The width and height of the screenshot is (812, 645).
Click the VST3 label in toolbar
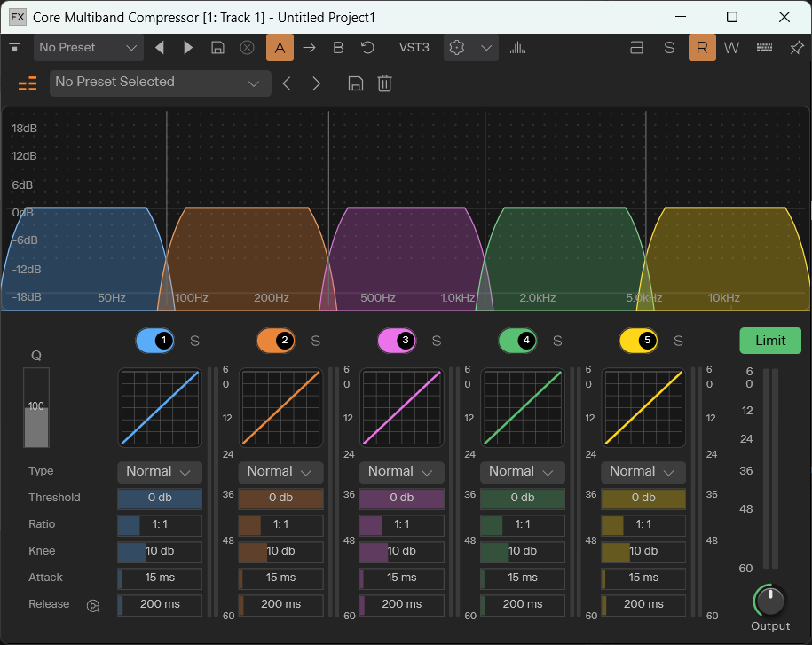(x=414, y=48)
